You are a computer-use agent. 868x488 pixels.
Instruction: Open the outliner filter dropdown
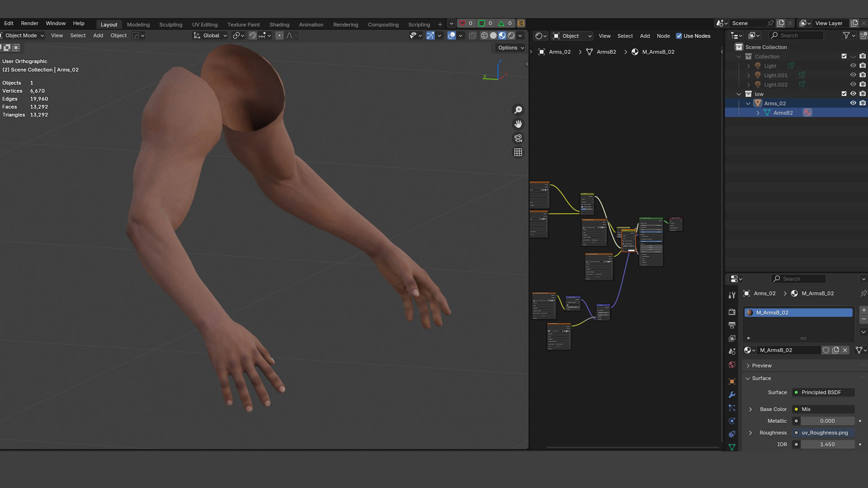(x=849, y=35)
